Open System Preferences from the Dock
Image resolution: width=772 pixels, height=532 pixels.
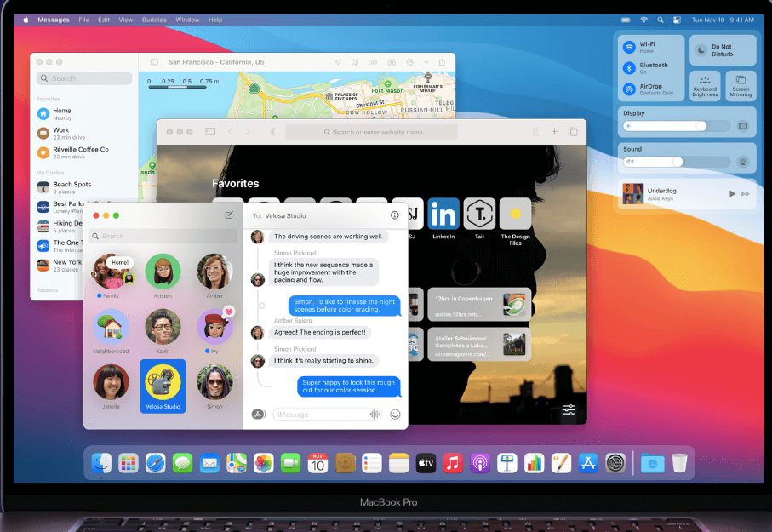pyautogui.click(x=615, y=463)
